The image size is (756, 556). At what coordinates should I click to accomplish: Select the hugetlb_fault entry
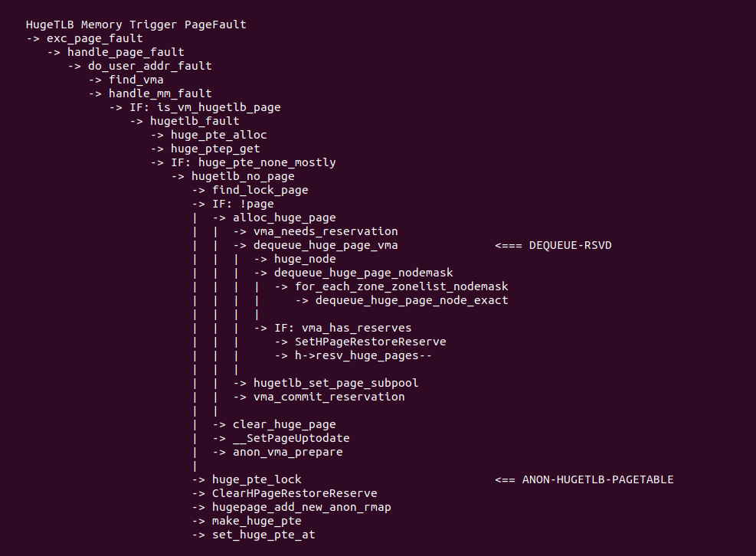pyautogui.click(x=195, y=121)
